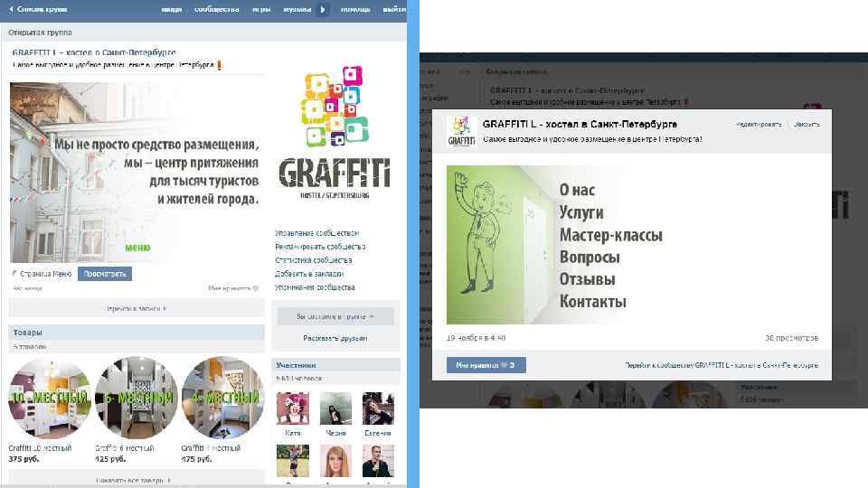Open the 'помощь' top menu item
The height and width of the screenshot is (488, 868).
pos(354,9)
